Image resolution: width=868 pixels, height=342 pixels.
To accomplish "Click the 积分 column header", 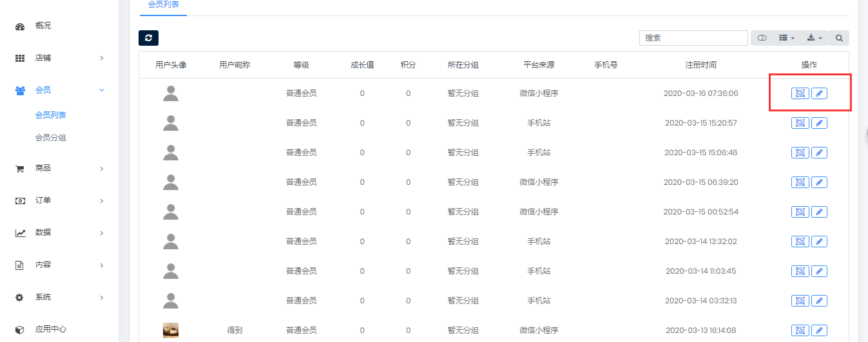I will [408, 65].
